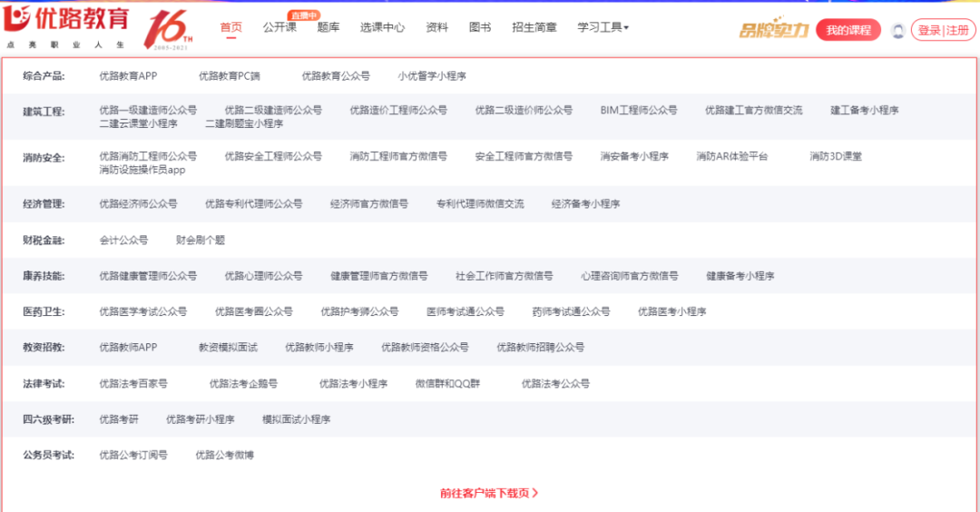Open 公开课 in the navigation bar

279,28
